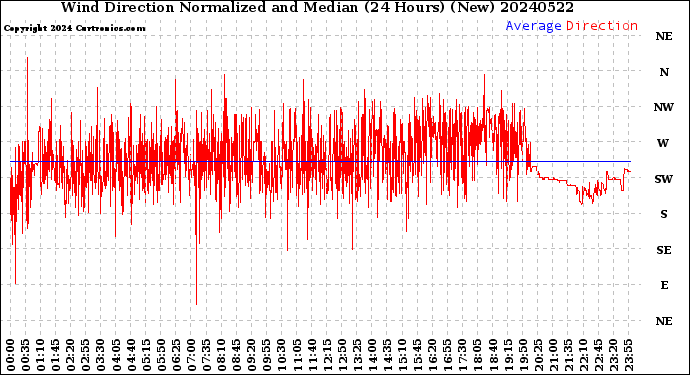Click the 00:00 time axis label
This screenshot has width=690, height=375.
(x=11, y=355)
